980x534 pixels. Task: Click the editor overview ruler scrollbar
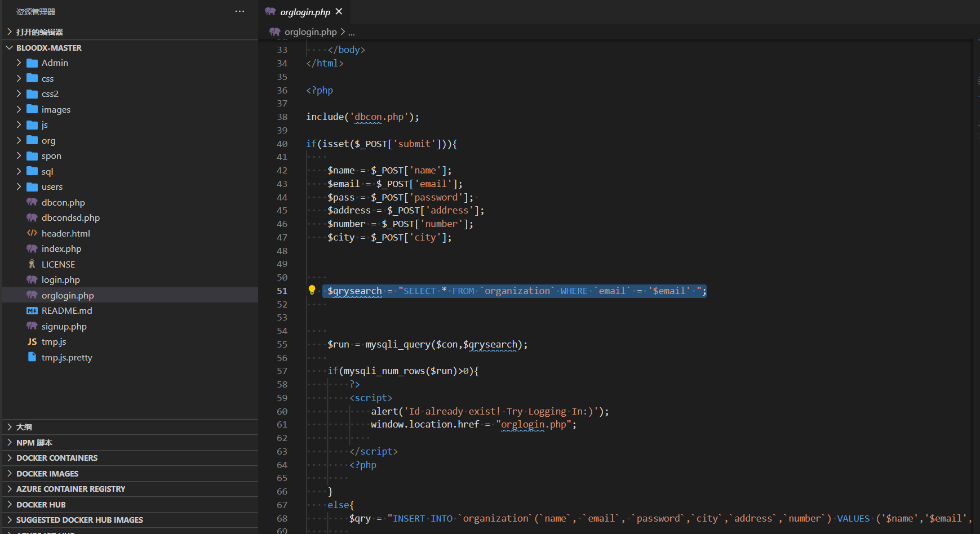(977, 287)
